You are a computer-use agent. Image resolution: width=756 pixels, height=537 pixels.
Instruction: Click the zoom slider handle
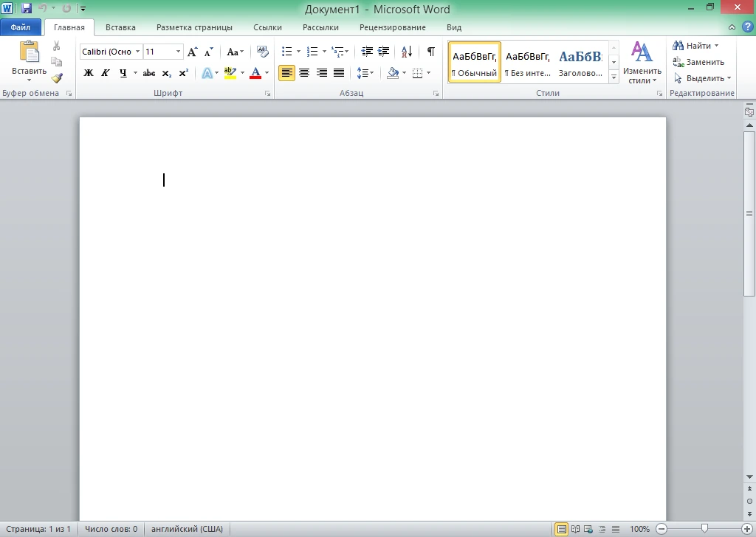704,529
